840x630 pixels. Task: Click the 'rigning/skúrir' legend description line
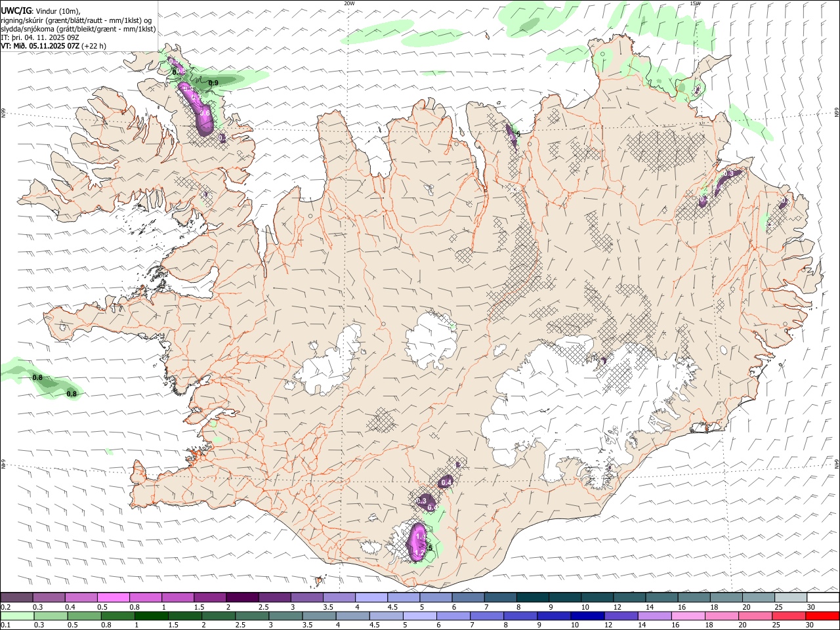tap(76, 20)
